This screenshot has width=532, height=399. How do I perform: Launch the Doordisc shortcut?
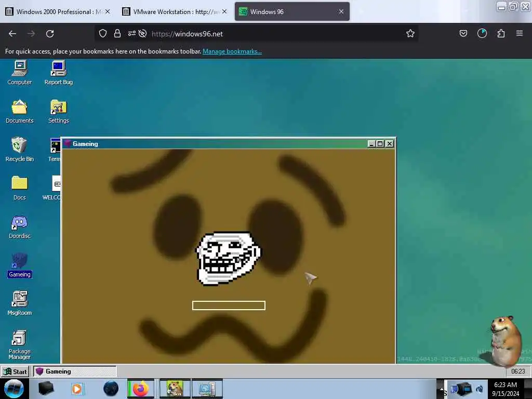19,227
